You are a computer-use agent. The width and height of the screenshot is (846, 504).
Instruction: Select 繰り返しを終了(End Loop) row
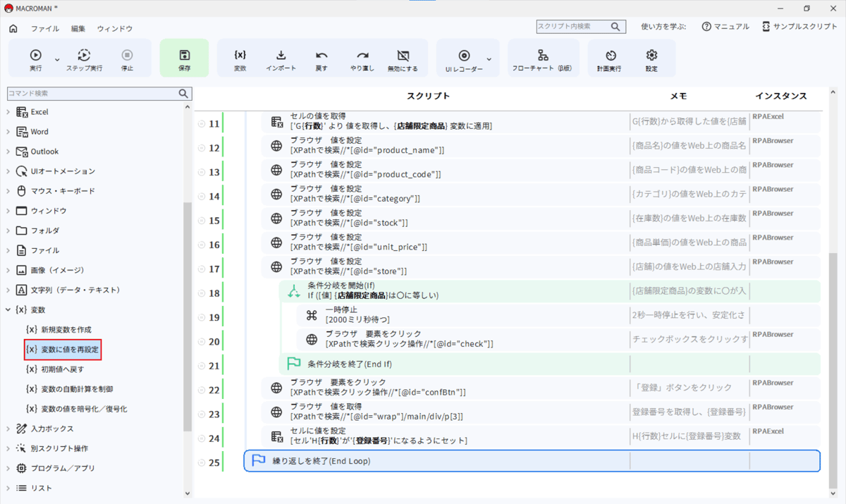(x=532, y=461)
